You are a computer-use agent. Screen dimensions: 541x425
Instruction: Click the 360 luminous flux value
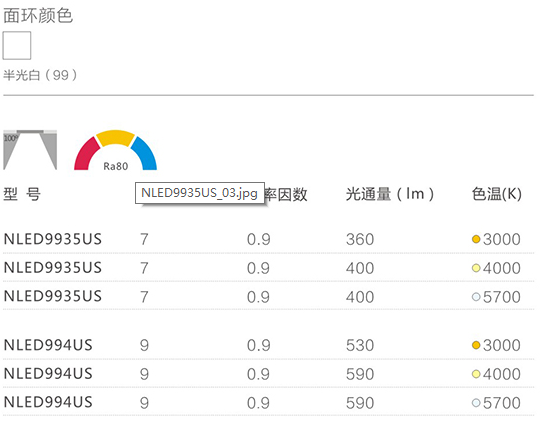point(360,239)
